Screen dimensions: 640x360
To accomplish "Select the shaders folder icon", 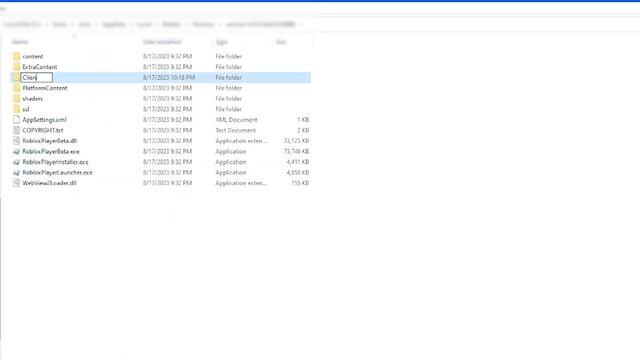I will pos(16,99).
